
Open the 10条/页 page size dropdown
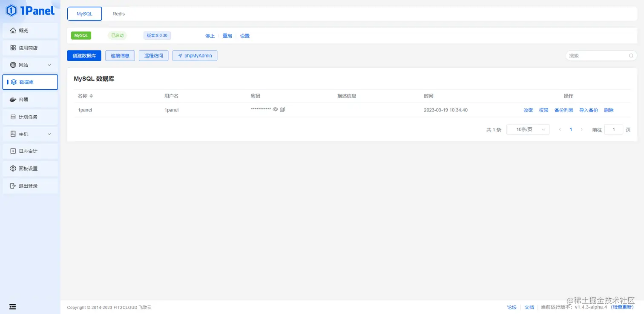tap(528, 129)
